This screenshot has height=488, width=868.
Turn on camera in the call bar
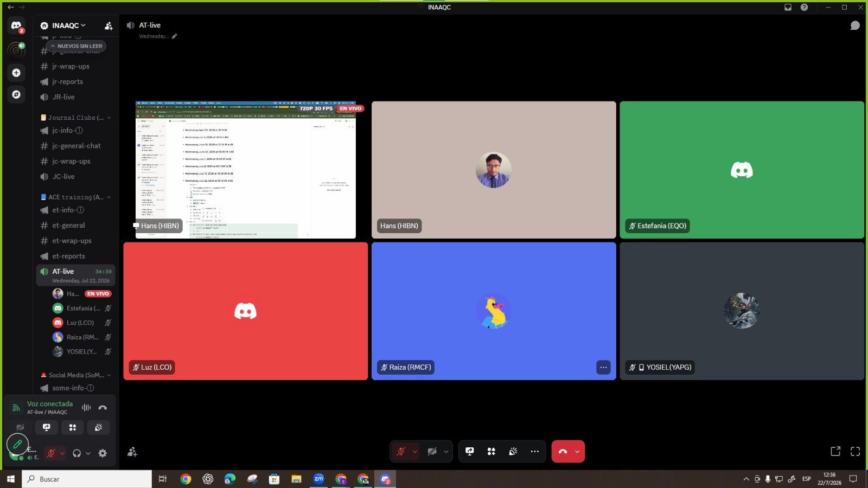[432, 451]
